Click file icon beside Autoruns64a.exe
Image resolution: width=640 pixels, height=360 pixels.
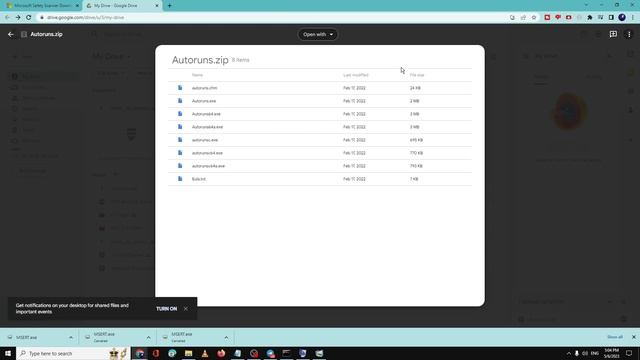(180, 127)
